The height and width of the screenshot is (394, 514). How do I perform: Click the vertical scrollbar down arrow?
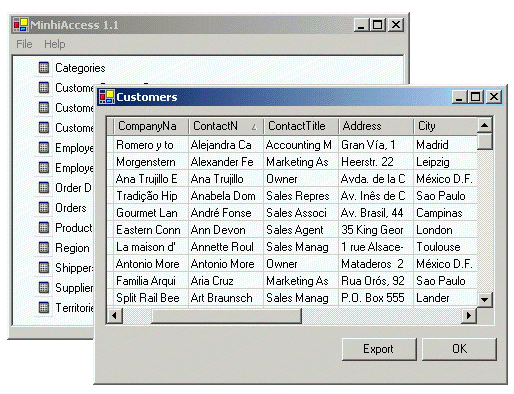pyautogui.click(x=485, y=299)
